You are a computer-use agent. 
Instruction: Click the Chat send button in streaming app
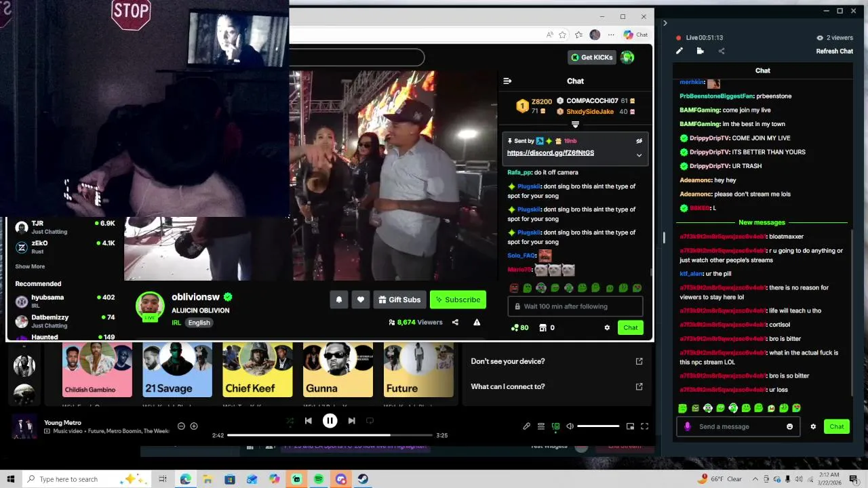(836, 427)
